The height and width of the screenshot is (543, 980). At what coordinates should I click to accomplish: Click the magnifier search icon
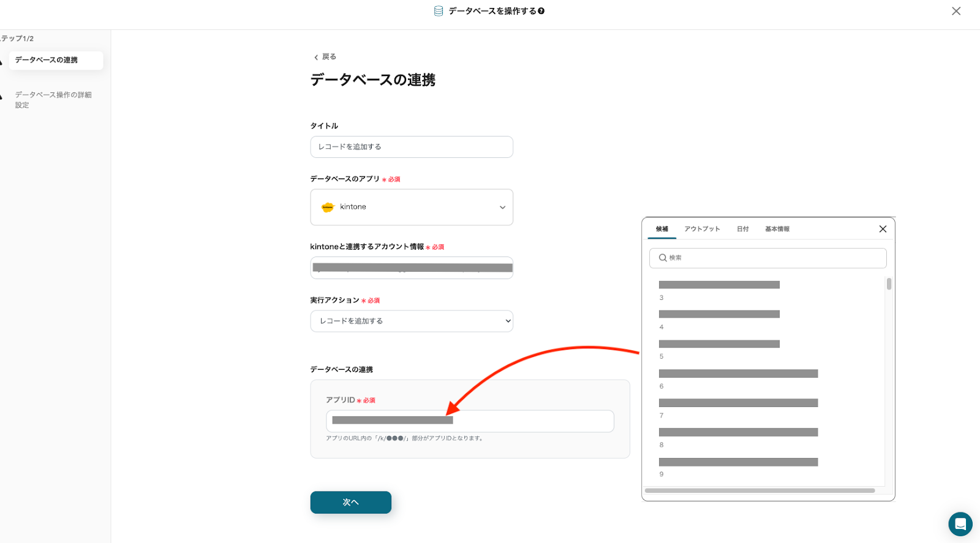(x=663, y=258)
